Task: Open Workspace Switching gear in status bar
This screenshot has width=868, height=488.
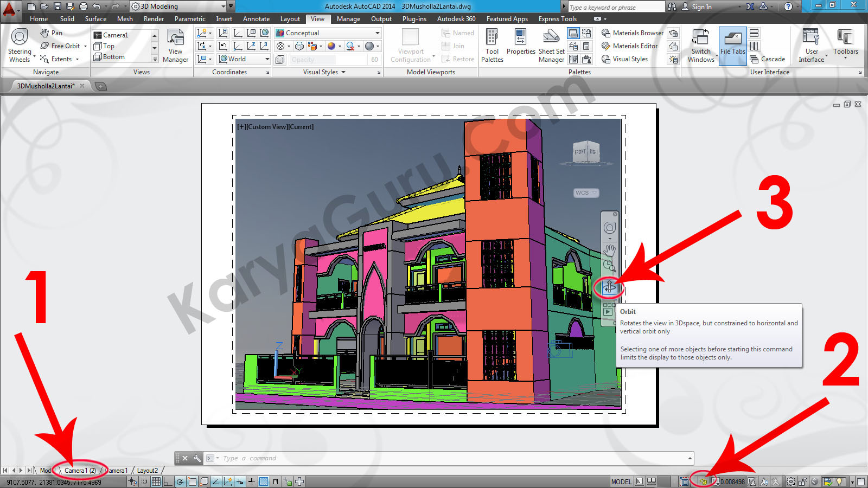Action: (x=791, y=481)
